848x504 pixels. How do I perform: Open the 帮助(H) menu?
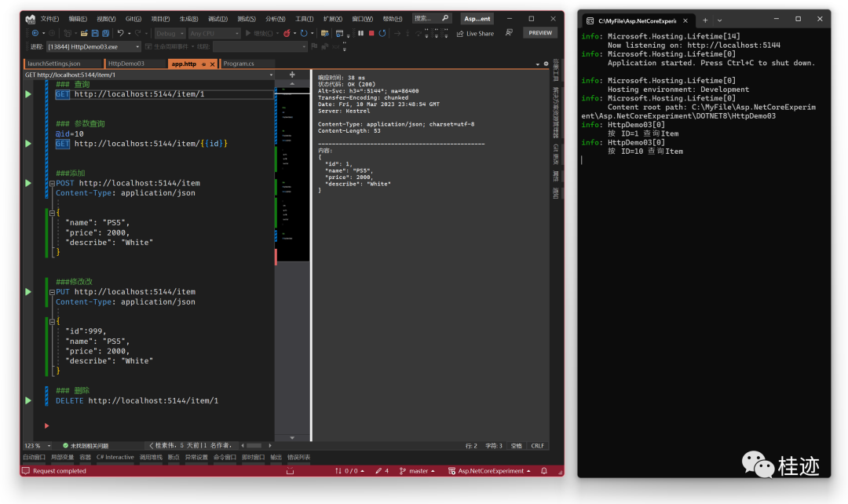tap(393, 19)
